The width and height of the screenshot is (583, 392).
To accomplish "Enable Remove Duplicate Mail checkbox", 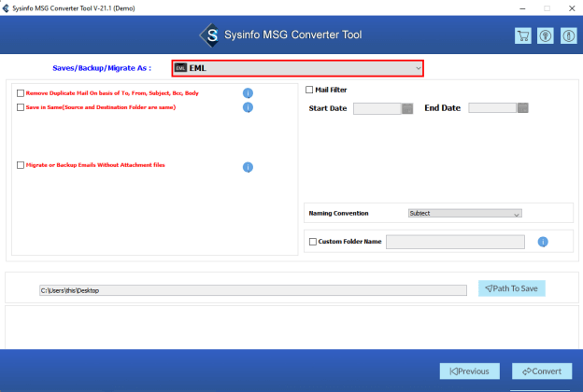I will pos(21,93).
